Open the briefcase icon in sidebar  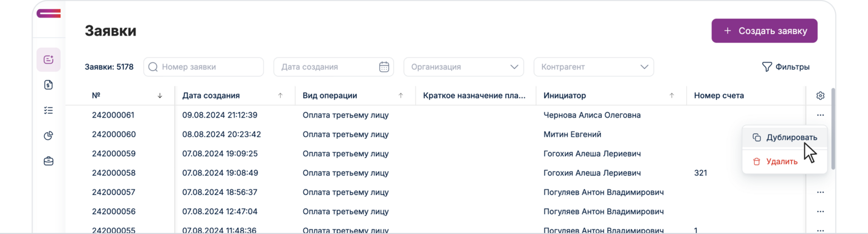coord(49,161)
